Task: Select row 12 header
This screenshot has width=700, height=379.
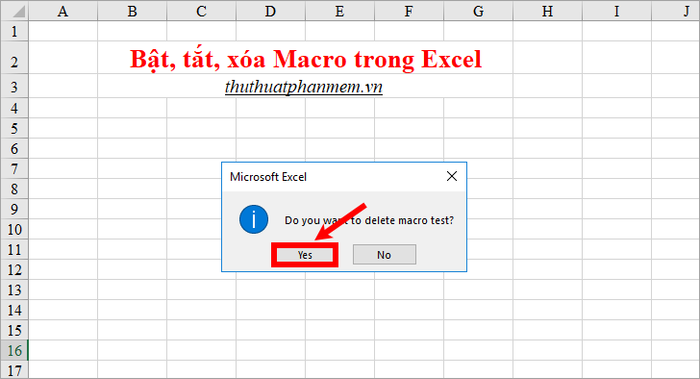Action: pyautogui.click(x=14, y=270)
